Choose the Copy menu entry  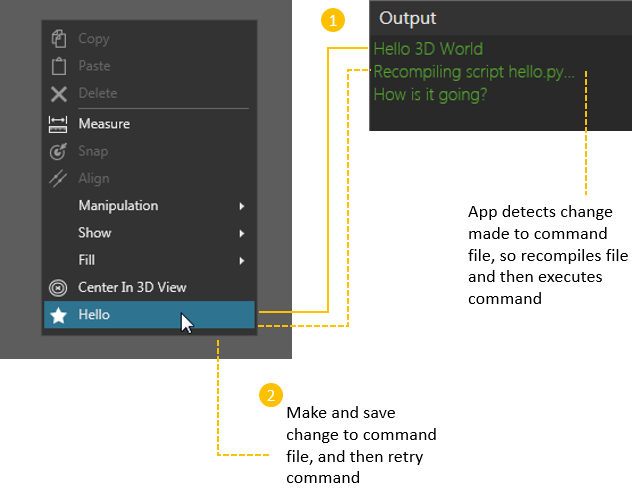coord(94,39)
